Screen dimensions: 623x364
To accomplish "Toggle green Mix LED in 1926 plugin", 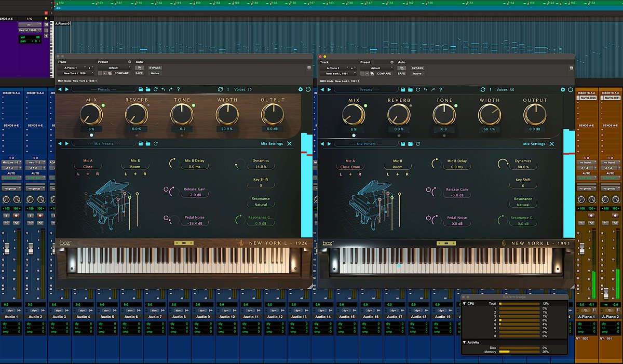I will point(103,105).
